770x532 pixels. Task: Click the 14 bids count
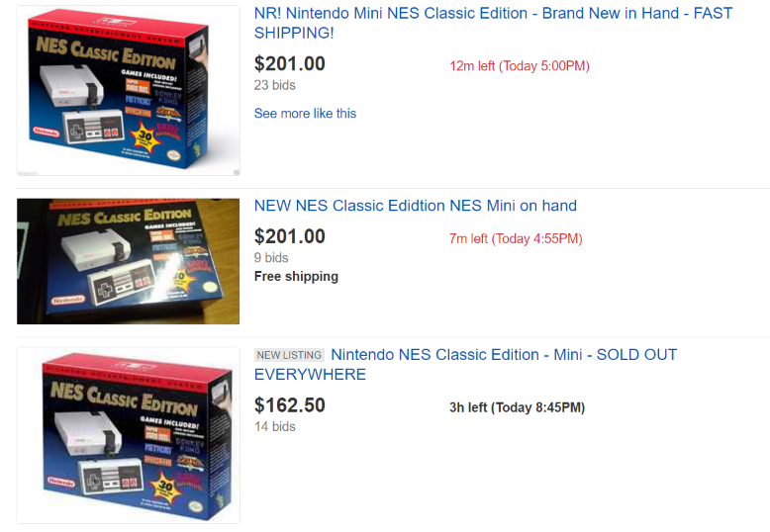(274, 426)
